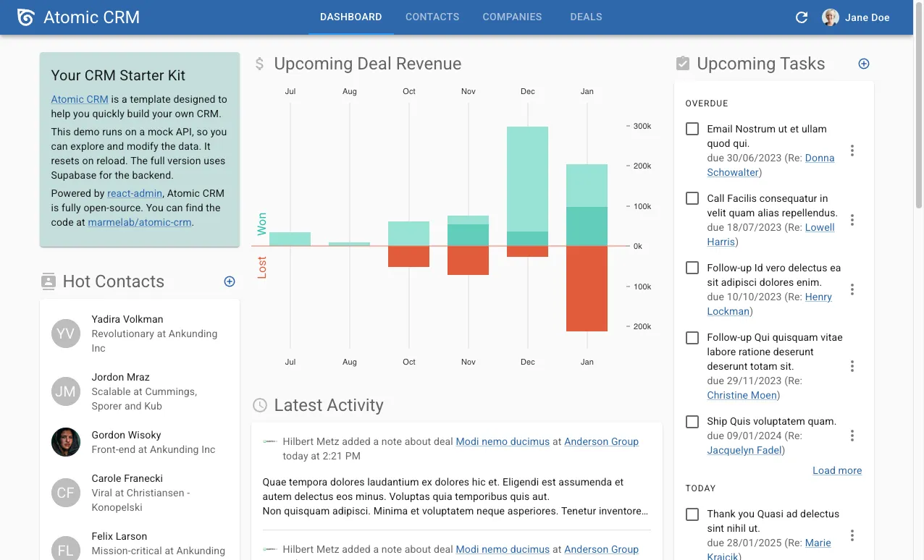Click the clock icon next to Latest Activity
The height and width of the screenshot is (560, 924).
pyautogui.click(x=259, y=405)
